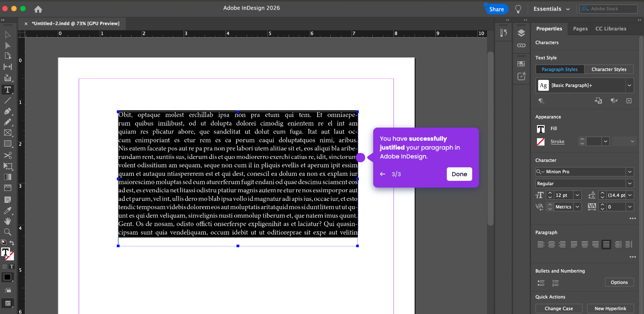Expand the Basic Paragraph style dropdown
The width and height of the screenshot is (644, 314).
(x=630, y=85)
